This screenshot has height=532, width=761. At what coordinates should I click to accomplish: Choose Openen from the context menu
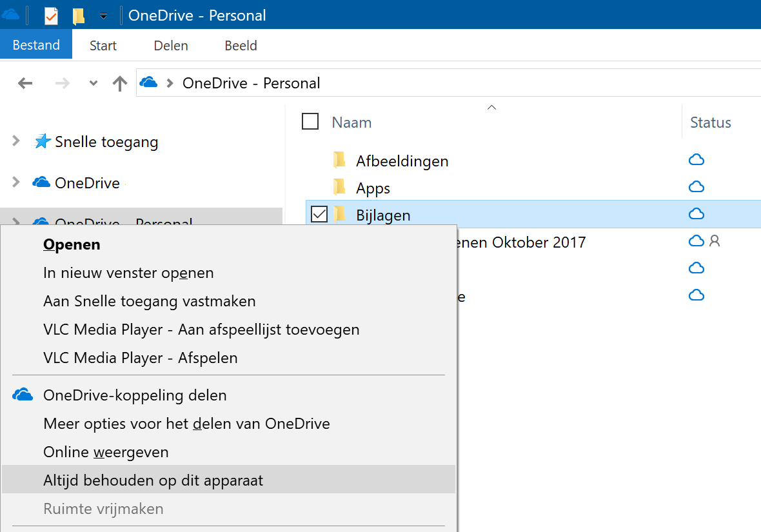pyautogui.click(x=228, y=244)
